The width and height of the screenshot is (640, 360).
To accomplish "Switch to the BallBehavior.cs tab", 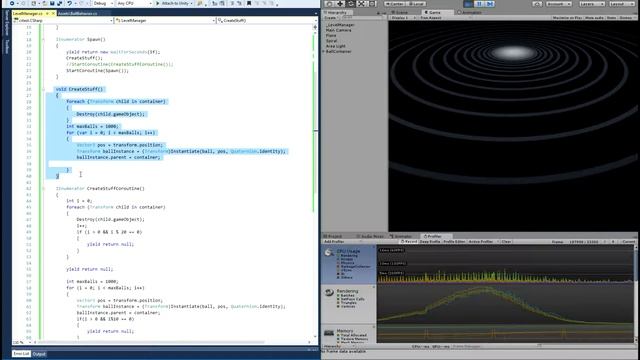I will tap(78, 13).
